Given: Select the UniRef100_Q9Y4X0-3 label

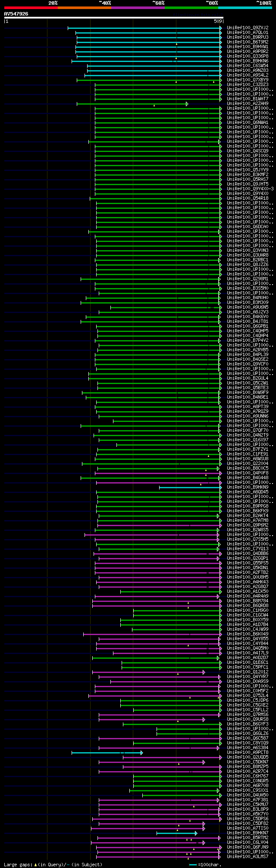Looking at the screenshot, I should (x=250, y=189).
